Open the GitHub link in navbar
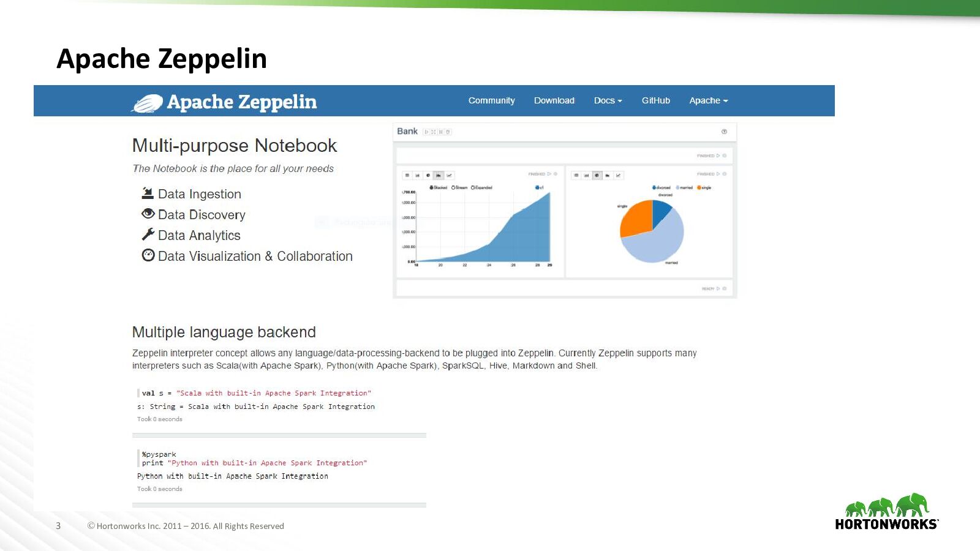The height and width of the screenshot is (551, 980). point(656,100)
